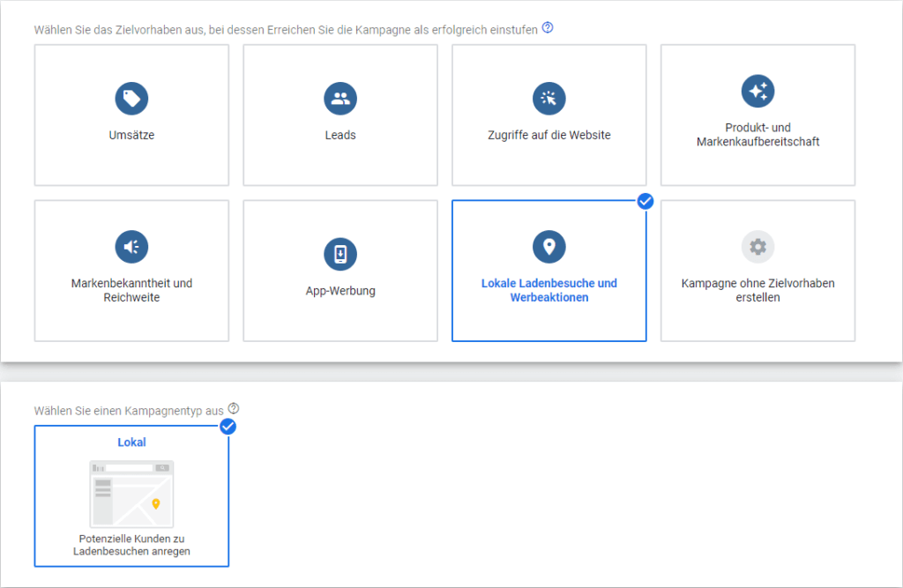
Task: Click the price tag icon for Umsätze
Action: [x=131, y=98]
